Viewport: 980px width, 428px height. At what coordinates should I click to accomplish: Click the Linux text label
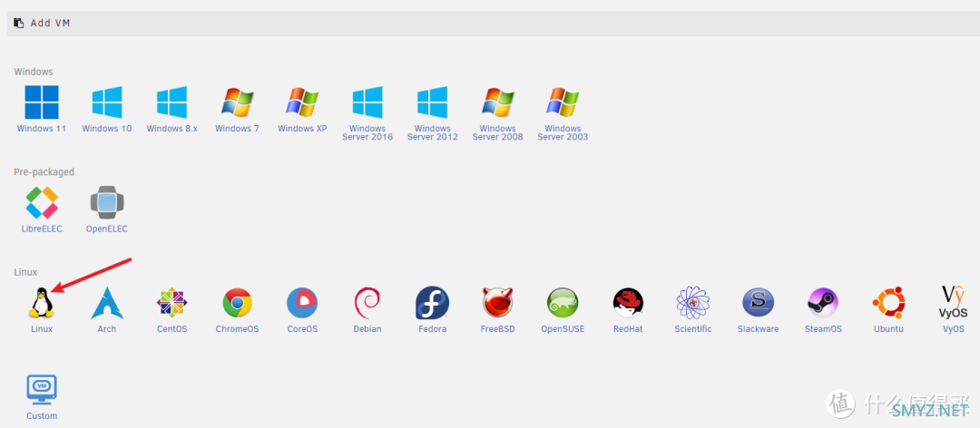coord(42,328)
